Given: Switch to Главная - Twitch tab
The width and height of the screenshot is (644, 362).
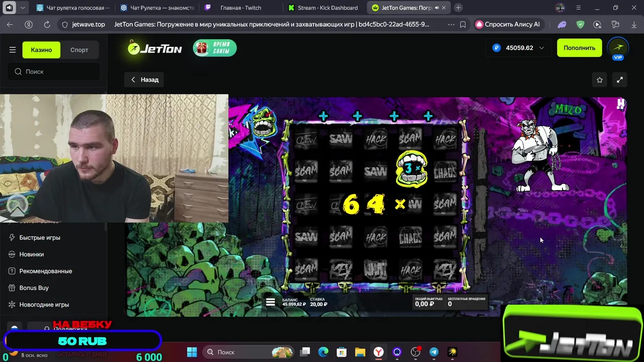Looking at the screenshot, I should pyautogui.click(x=242, y=8).
